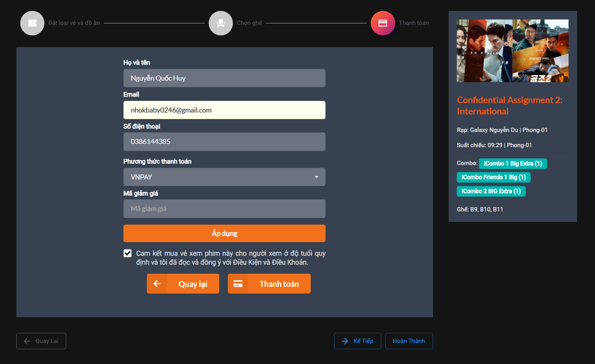Click the seat icon for step "Chọn ghế"
Viewport: 595px width, 364px height.
(221, 23)
